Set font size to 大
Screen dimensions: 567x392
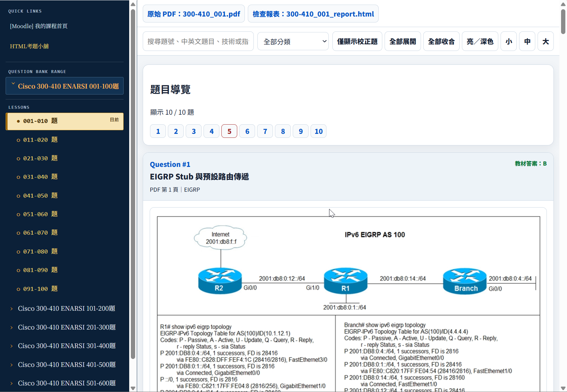pyautogui.click(x=546, y=41)
